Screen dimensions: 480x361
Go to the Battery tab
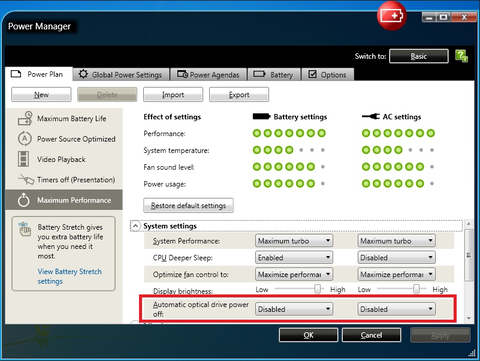(x=274, y=74)
